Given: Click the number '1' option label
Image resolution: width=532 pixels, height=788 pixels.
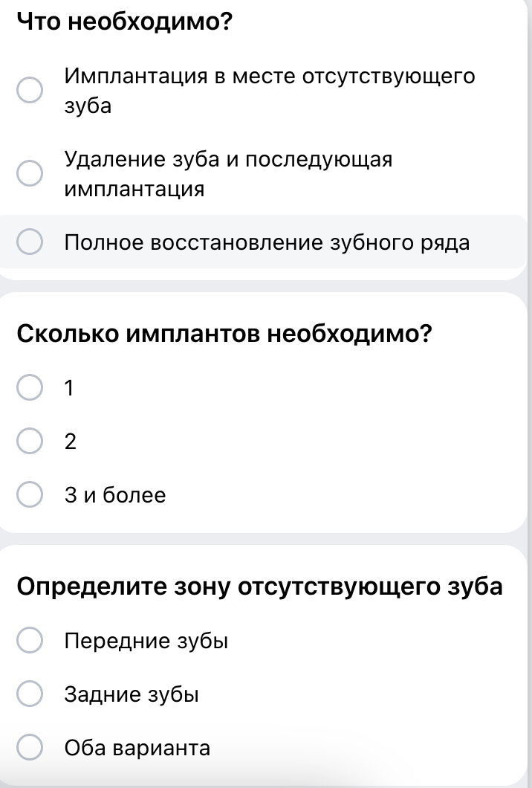Looking at the screenshot, I should (x=70, y=388).
